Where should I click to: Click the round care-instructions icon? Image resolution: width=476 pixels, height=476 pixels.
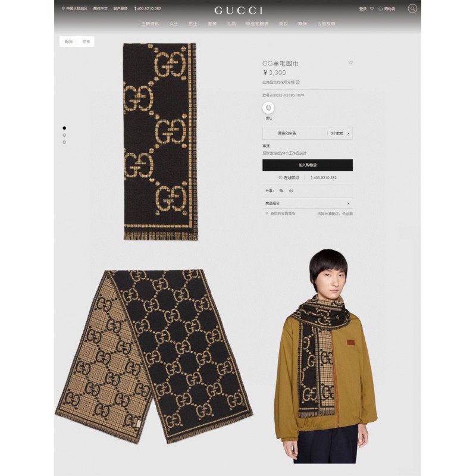coord(268,108)
